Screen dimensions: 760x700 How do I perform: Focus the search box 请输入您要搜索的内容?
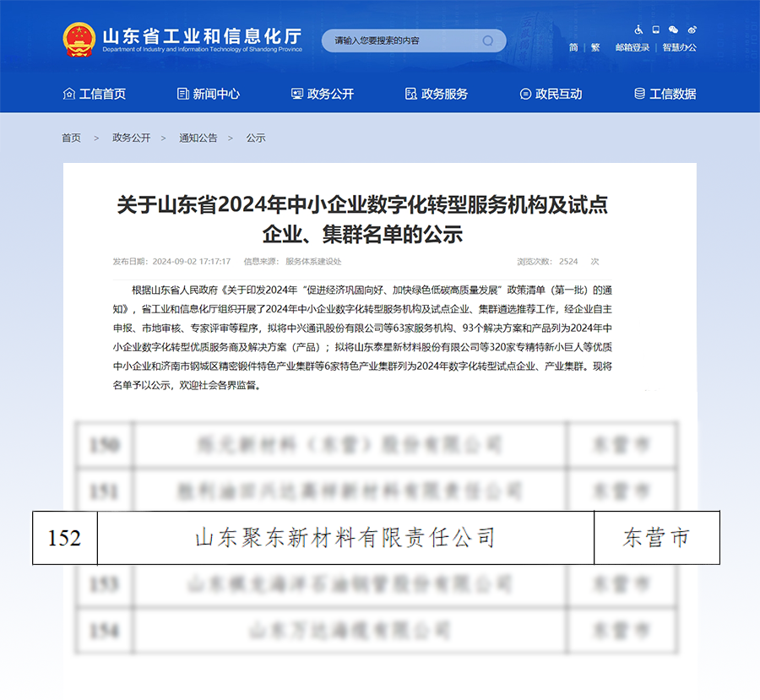pyautogui.click(x=414, y=41)
